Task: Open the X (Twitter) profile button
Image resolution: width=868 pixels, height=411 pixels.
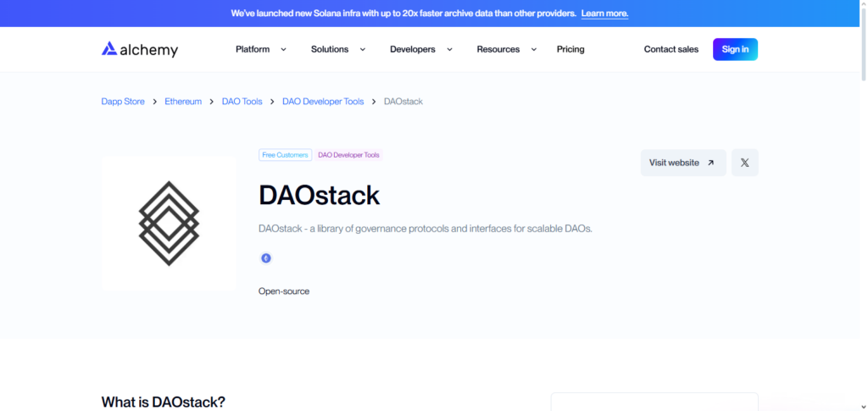Action: tap(744, 163)
